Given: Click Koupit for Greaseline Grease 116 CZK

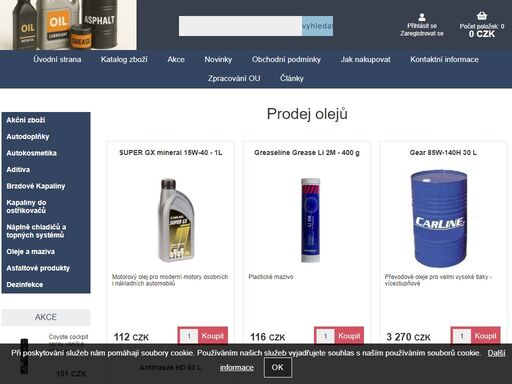Looking at the screenshot, I should coord(349,336).
